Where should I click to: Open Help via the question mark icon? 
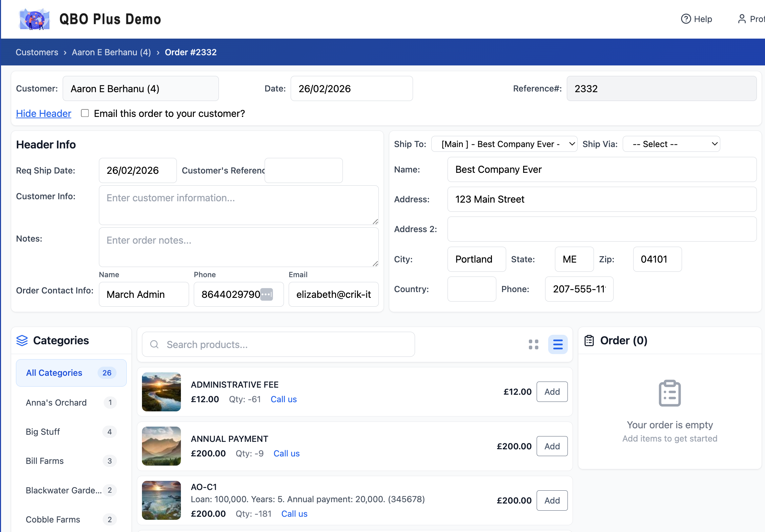pos(686,19)
